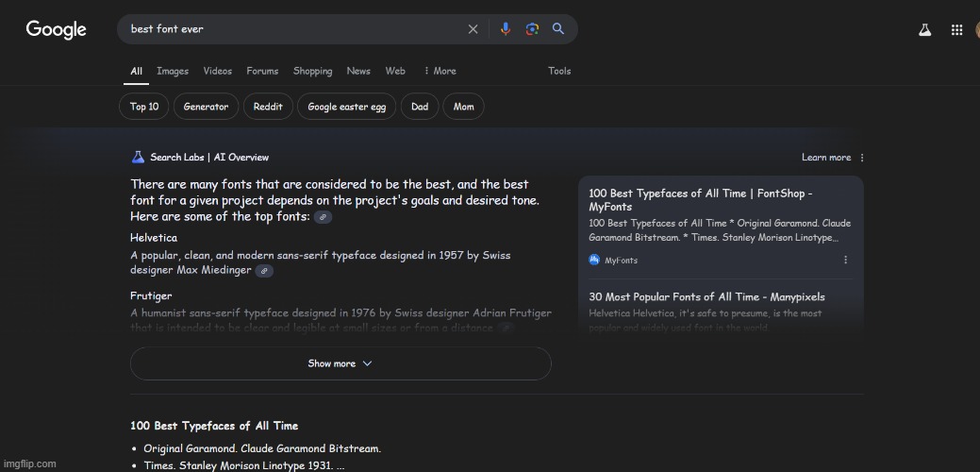The width and height of the screenshot is (980, 472).
Task: Open AI Overview three-dot options menu
Action: coord(862,158)
